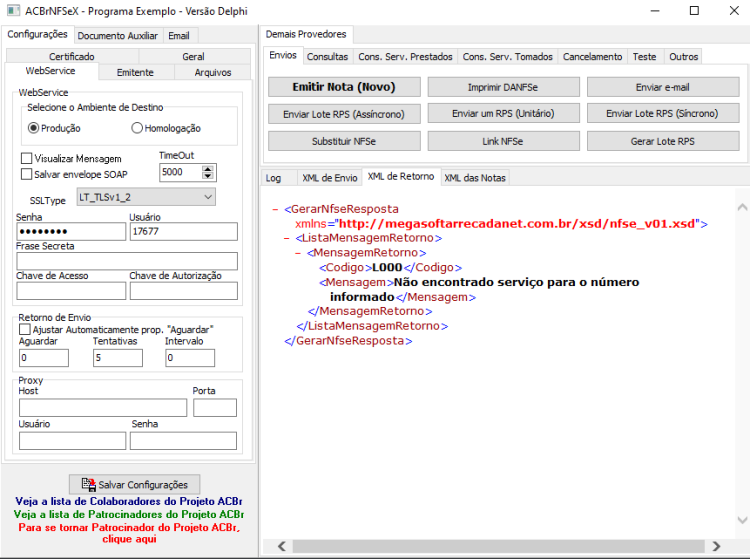Open the SSLType dropdown

coord(146,197)
